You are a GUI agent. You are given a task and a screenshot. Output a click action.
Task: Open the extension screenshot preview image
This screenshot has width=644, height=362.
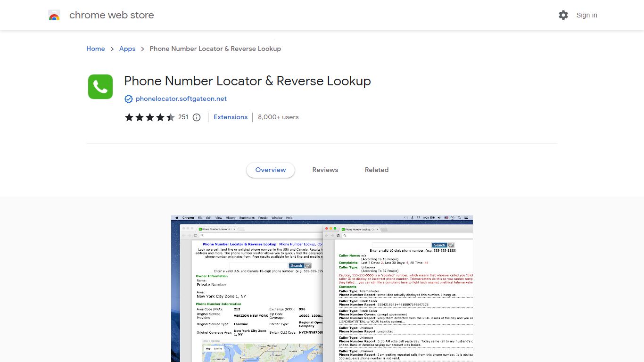[x=322, y=289]
